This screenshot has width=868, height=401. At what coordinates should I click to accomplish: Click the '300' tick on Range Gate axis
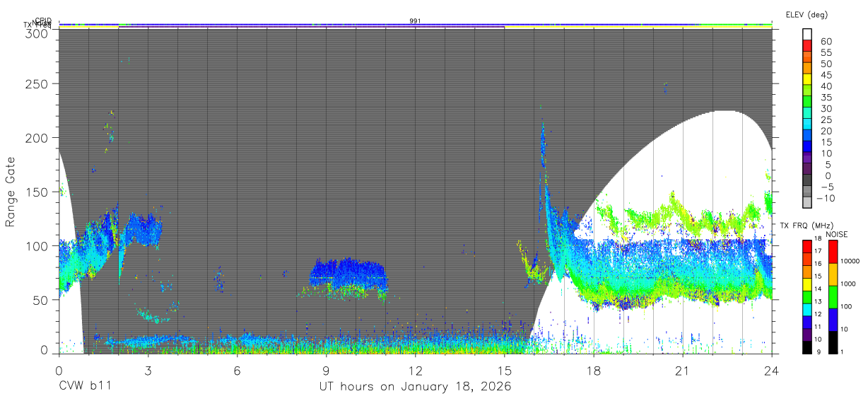36,33
